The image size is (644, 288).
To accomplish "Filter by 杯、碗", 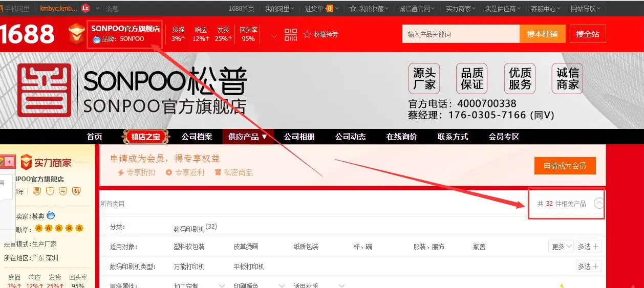I will [362, 247].
